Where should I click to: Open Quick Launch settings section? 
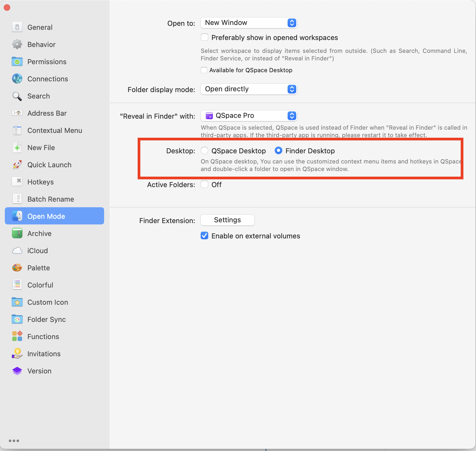(x=54, y=165)
